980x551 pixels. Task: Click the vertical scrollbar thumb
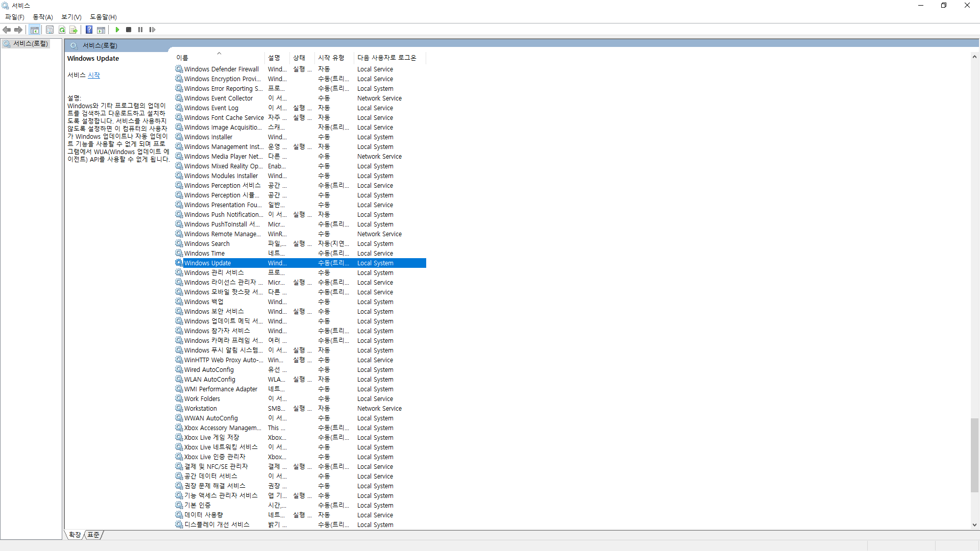pyautogui.click(x=974, y=455)
